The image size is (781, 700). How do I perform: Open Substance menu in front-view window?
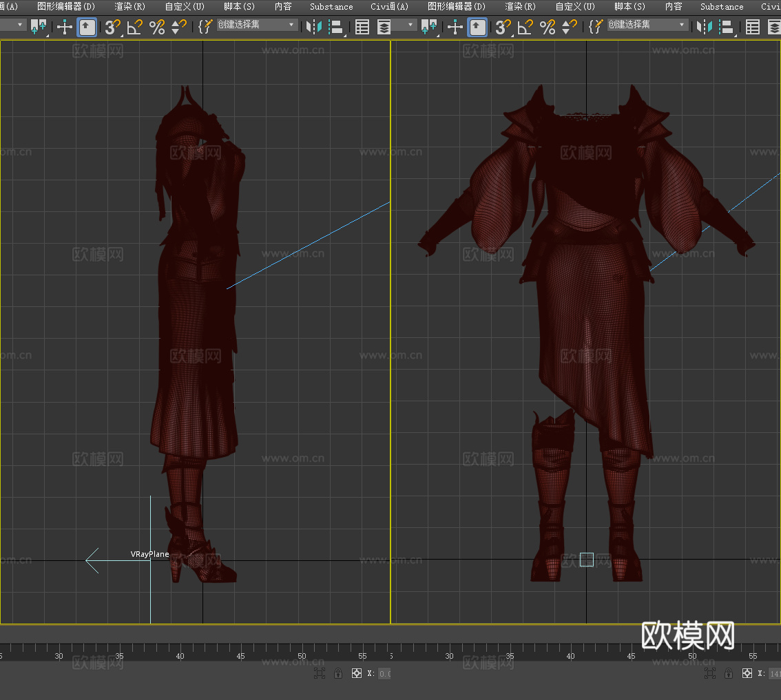(722, 6)
